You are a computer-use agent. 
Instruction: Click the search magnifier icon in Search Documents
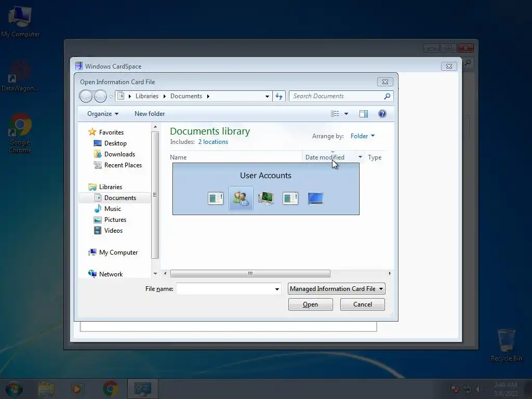pyautogui.click(x=387, y=96)
